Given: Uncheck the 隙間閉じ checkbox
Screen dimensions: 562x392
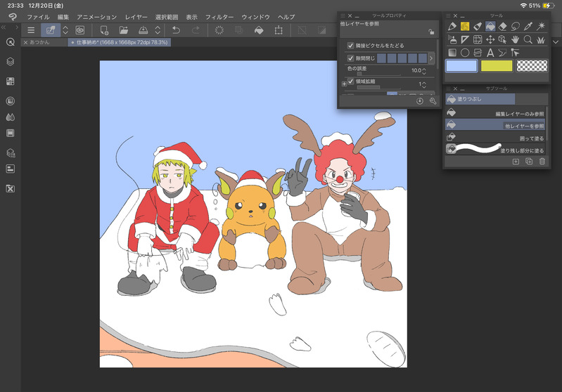Looking at the screenshot, I should [x=350, y=58].
